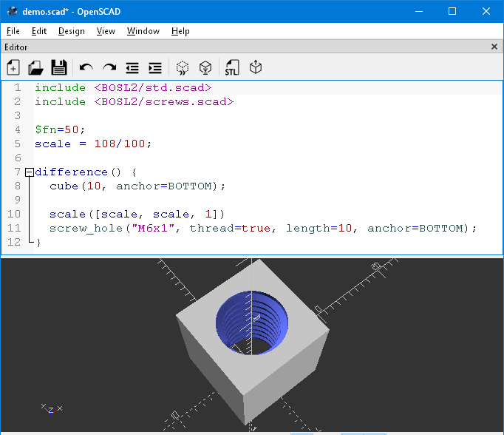Screen dimensions: 504x435
Task: Open the Design menu
Action: 72,31
